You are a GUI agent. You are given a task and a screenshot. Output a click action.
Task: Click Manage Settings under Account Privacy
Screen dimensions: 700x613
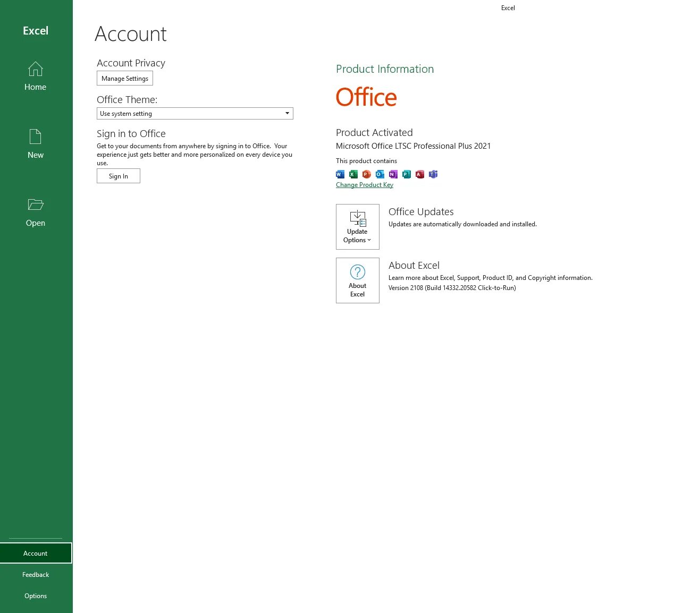tap(125, 78)
